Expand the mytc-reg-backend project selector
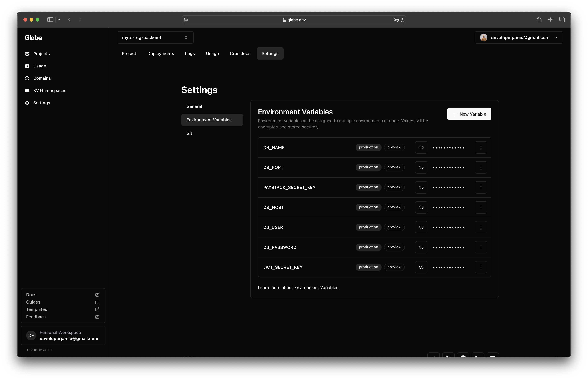The height and width of the screenshot is (380, 588). [155, 37]
